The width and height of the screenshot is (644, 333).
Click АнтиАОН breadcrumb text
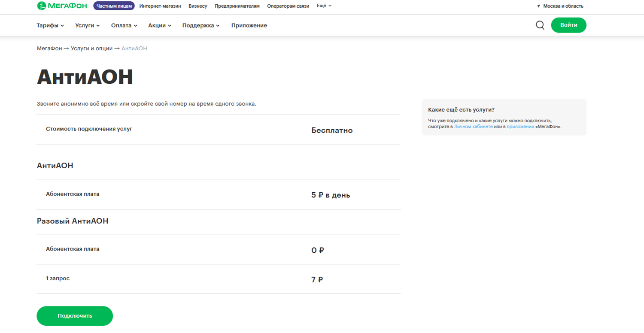click(134, 48)
